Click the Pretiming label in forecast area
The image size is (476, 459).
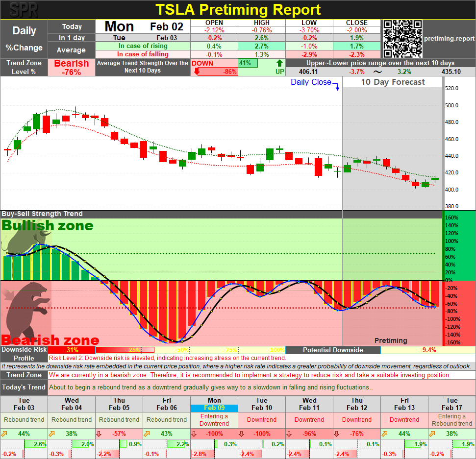(391, 340)
